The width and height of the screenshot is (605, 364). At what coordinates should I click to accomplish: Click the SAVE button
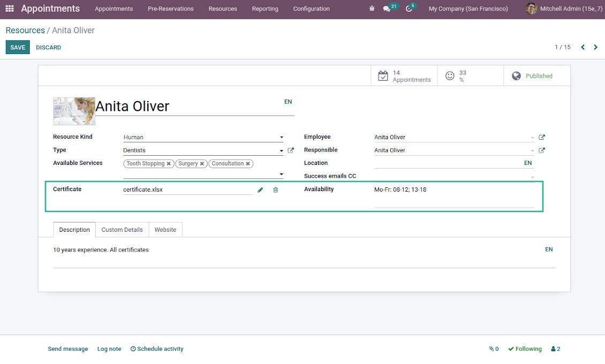pyautogui.click(x=18, y=47)
